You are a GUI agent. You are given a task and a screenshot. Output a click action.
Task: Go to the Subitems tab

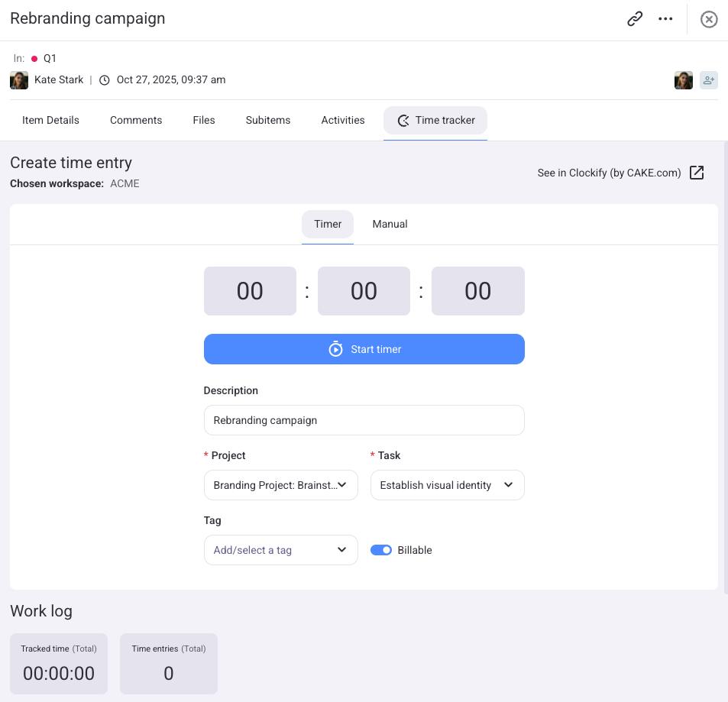point(268,120)
